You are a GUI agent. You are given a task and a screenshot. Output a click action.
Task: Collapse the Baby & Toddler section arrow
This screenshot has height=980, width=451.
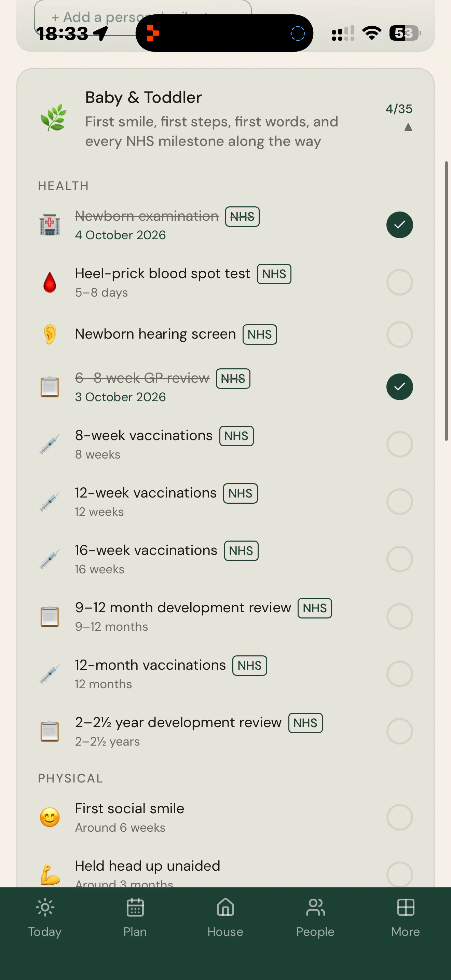408,127
